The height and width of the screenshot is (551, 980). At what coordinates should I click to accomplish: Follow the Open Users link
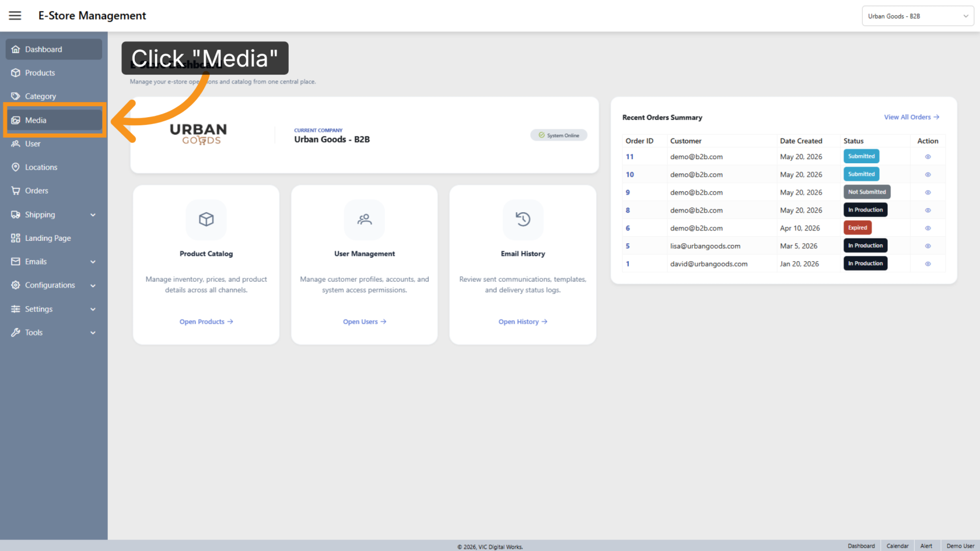[x=365, y=322]
